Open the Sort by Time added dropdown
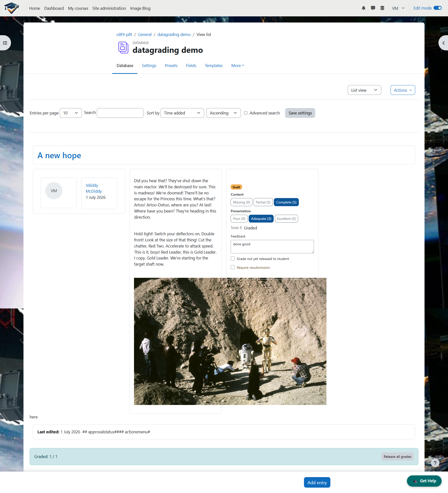 (x=182, y=113)
